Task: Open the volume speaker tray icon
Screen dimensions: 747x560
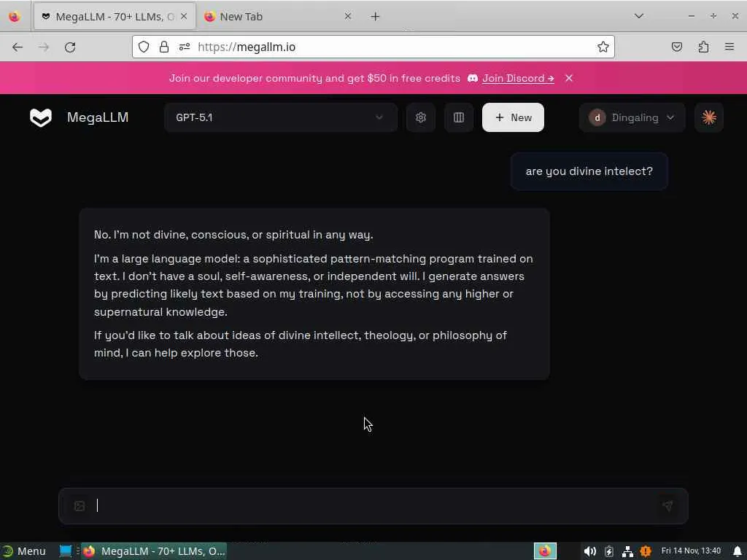Action: click(589, 551)
